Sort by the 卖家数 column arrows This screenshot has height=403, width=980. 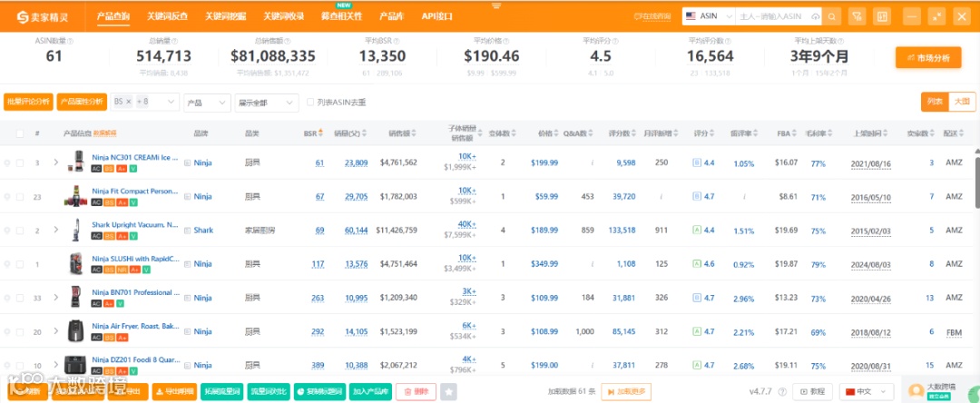tap(933, 133)
